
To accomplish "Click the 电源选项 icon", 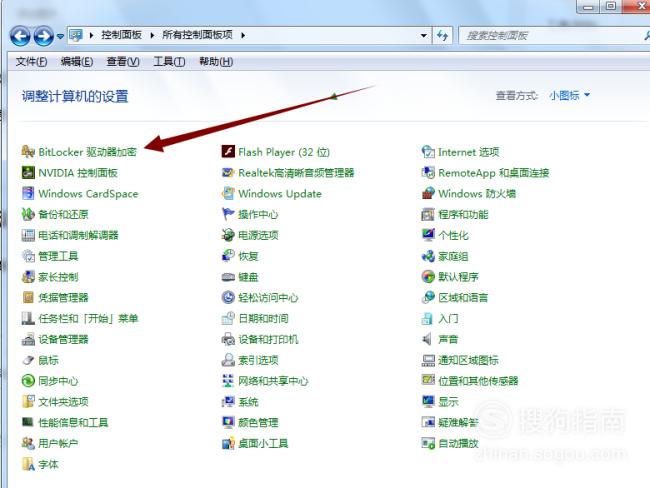I will pyautogui.click(x=228, y=235).
